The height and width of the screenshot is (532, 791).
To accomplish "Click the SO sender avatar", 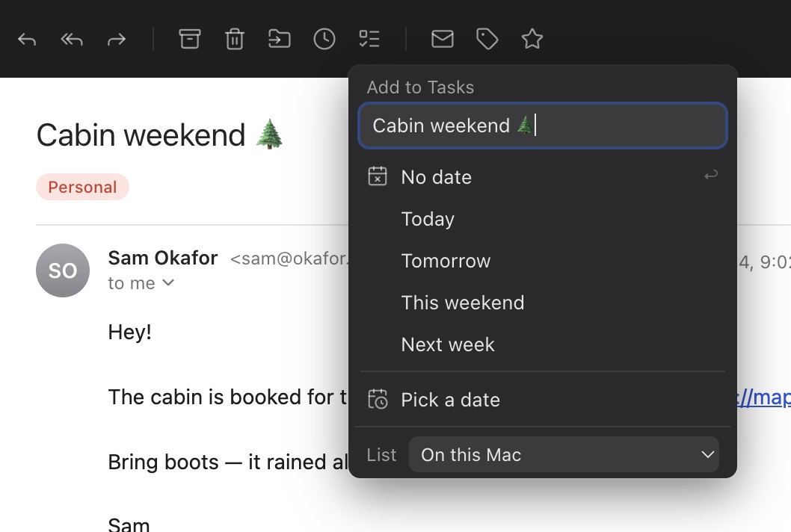I will point(63,270).
